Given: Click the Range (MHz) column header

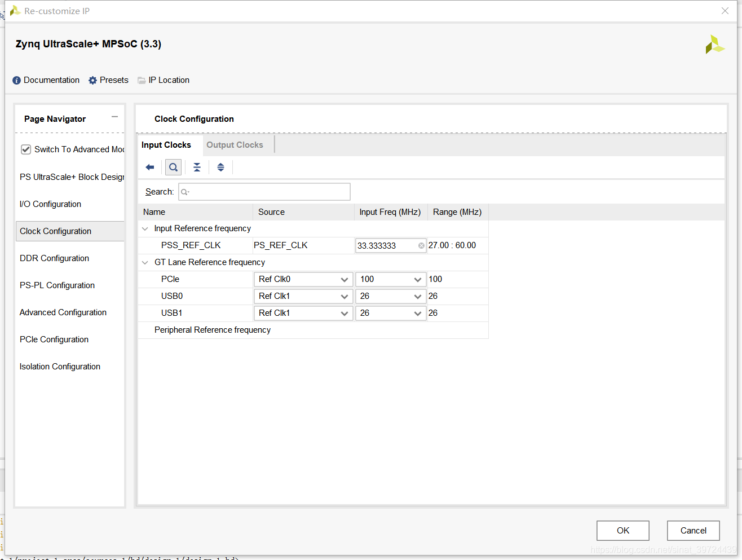Looking at the screenshot, I should coord(457,212).
